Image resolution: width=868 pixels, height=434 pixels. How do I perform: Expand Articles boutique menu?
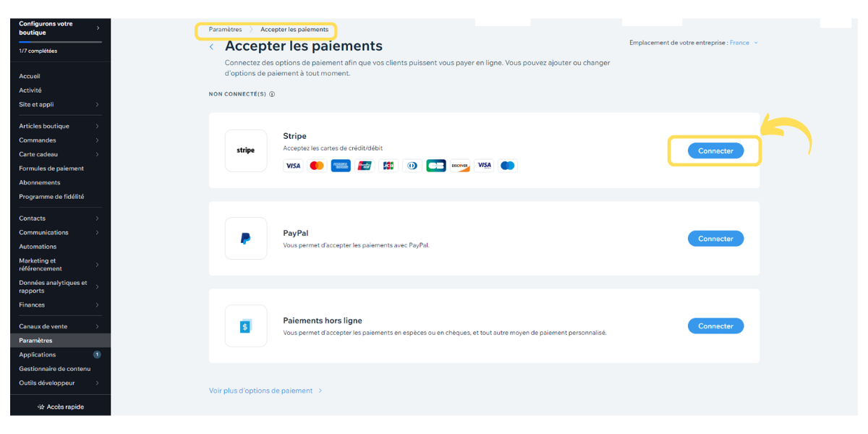(60, 126)
